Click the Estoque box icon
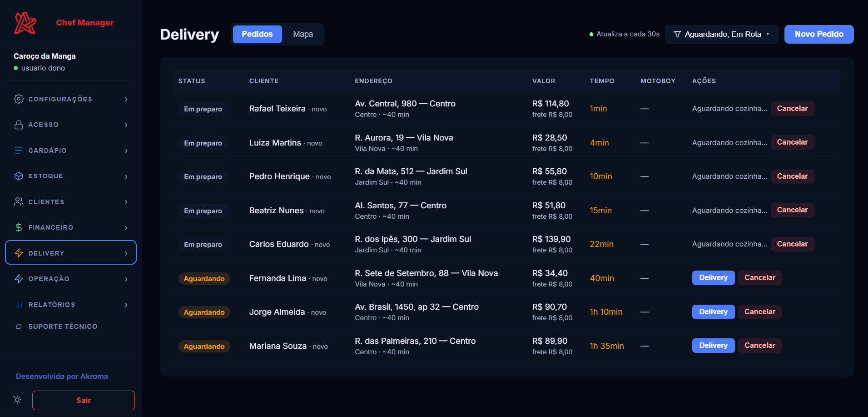This screenshot has width=868, height=417. [19, 176]
